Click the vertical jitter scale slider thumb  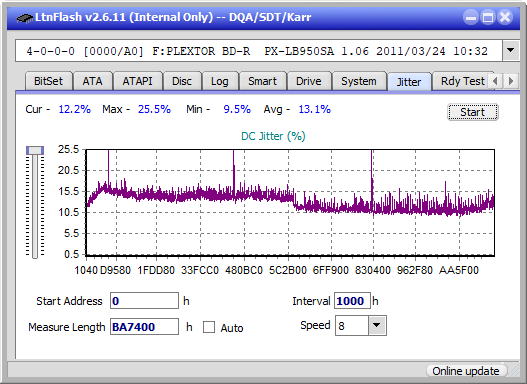(x=35, y=150)
